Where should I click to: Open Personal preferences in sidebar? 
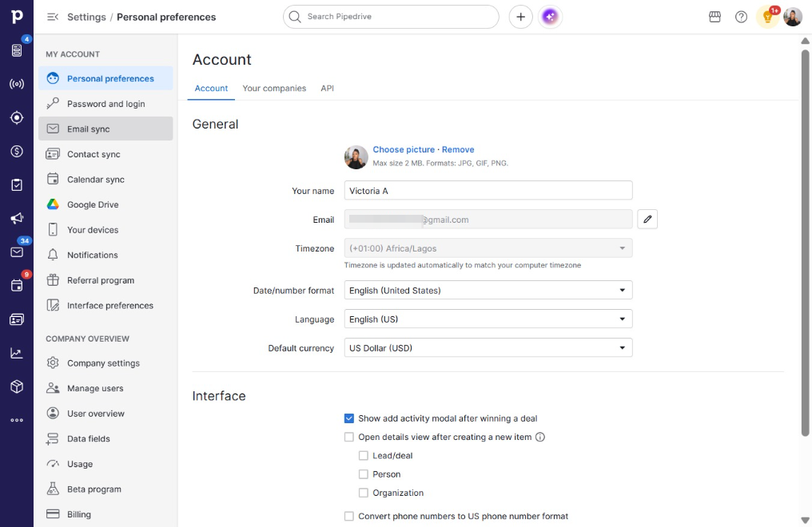[105, 78]
